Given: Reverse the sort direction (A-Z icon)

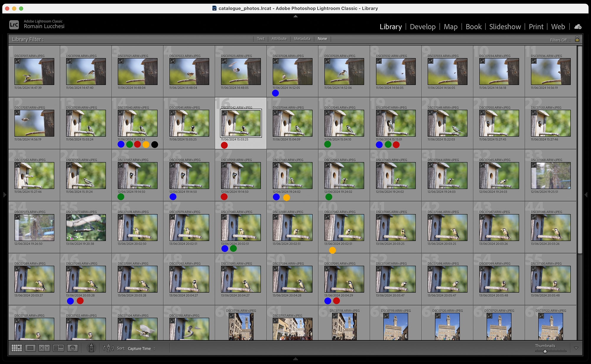Looking at the screenshot, I should [x=108, y=348].
